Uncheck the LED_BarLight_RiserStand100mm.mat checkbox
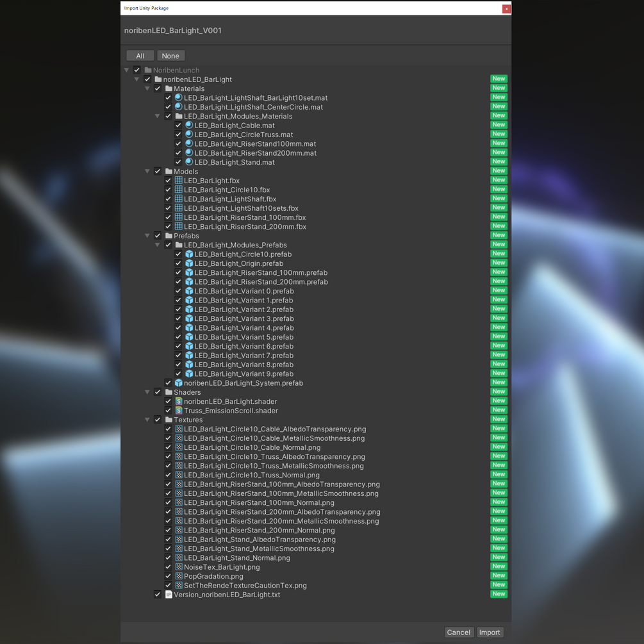Screen dimensions: 644x644 coord(178,144)
